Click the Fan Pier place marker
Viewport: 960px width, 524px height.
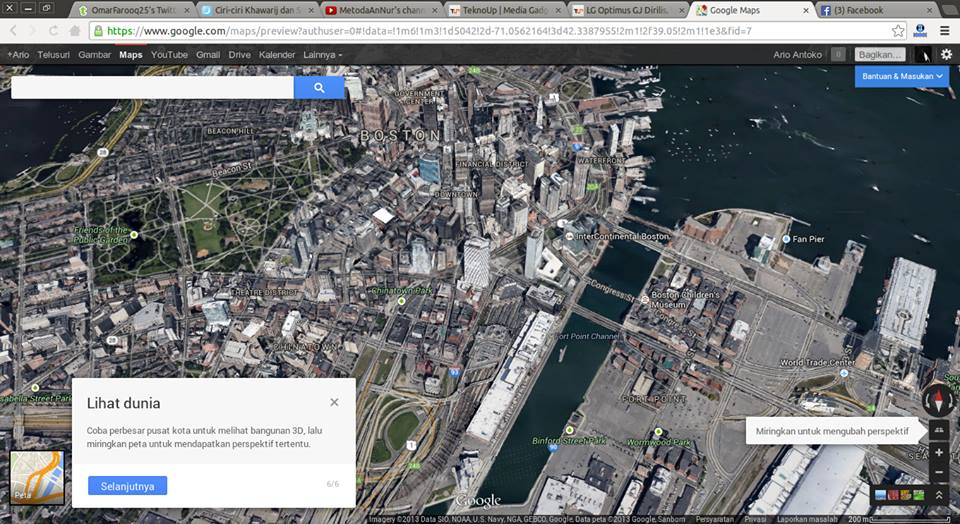click(786, 239)
